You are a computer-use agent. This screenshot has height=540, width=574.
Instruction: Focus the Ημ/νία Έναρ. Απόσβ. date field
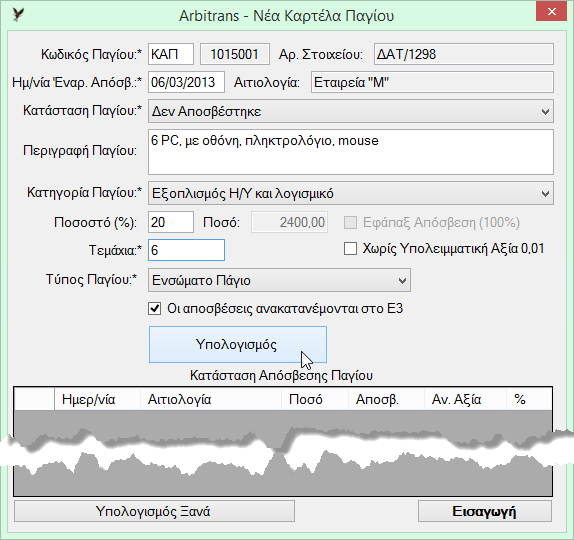click(186, 82)
